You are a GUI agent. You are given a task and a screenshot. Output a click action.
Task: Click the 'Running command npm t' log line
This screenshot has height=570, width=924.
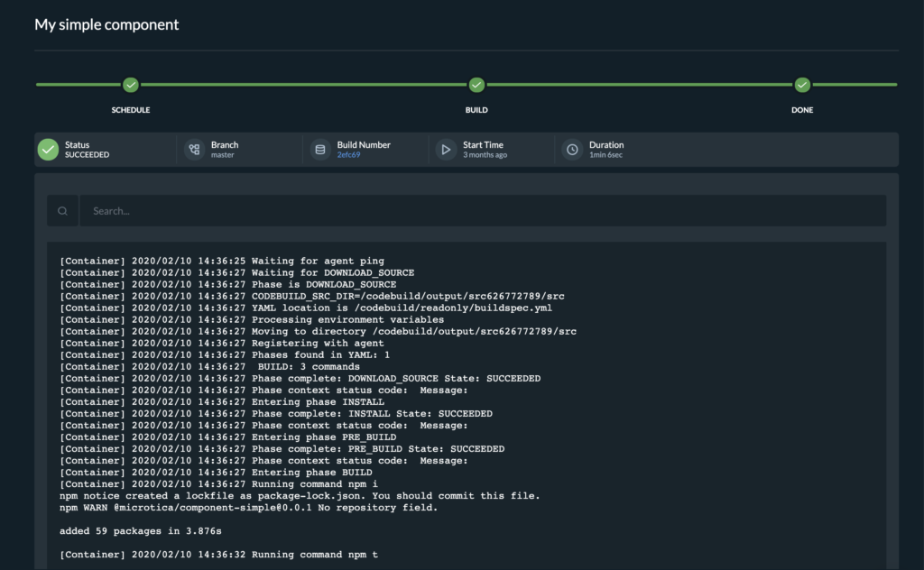point(218,555)
